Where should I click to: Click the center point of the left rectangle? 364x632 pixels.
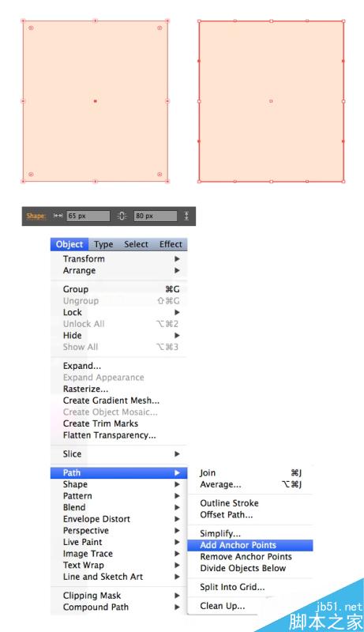pos(96,101)
